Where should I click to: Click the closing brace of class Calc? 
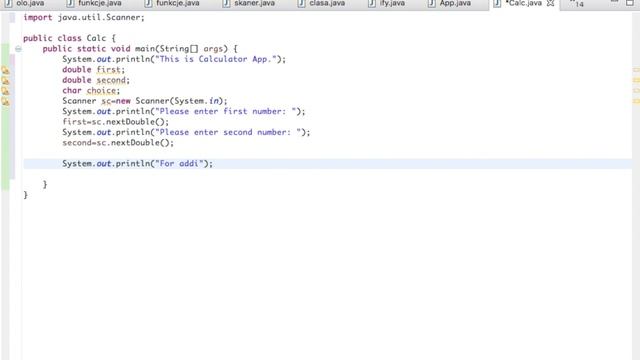coord(26,195)
